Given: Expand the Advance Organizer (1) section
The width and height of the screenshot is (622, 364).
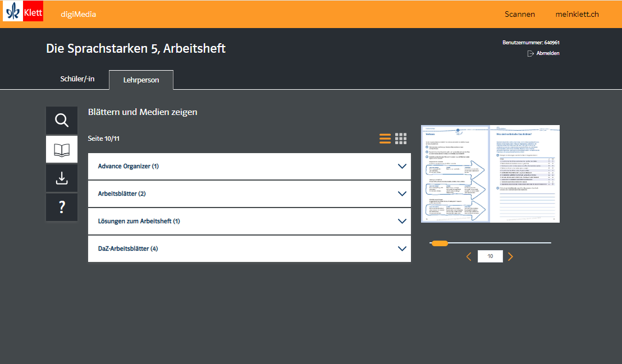Looking at the screenshot, I should (x=401, y=167).
